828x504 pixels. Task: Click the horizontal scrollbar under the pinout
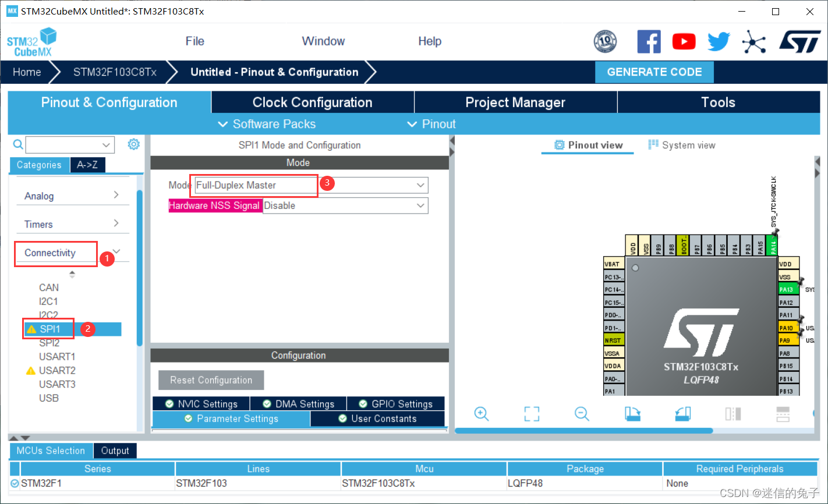tap(583, 431)
